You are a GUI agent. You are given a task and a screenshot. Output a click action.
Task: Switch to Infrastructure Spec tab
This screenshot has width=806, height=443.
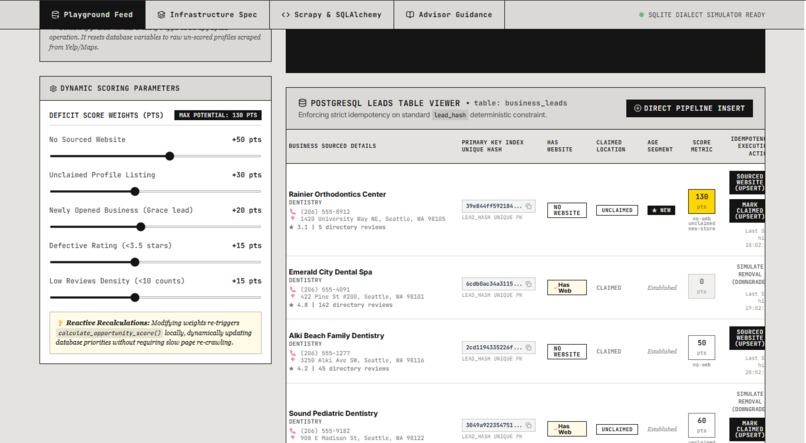(x=207, y=14)
